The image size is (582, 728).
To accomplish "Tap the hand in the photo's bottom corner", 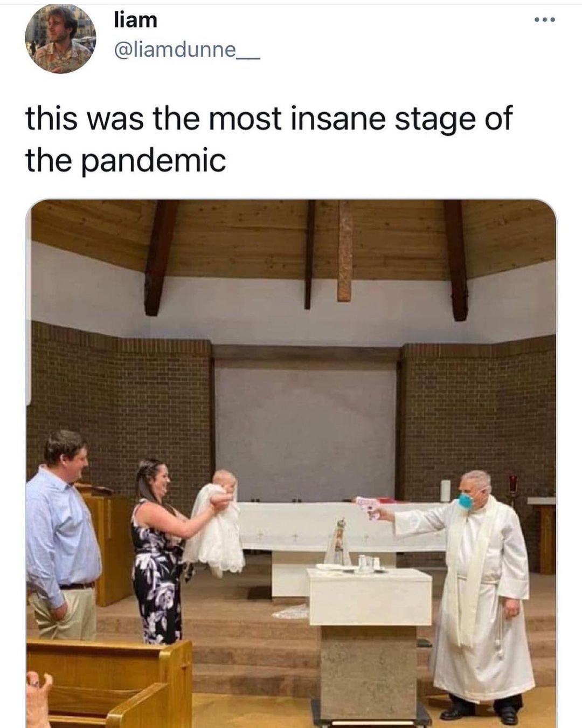I will 39,699.
